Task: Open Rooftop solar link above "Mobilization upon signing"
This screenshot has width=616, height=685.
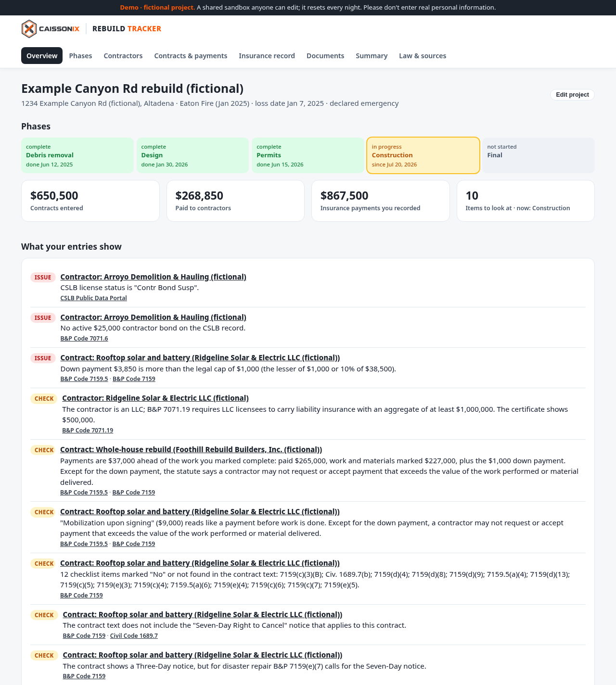Action: coord(200,512)
